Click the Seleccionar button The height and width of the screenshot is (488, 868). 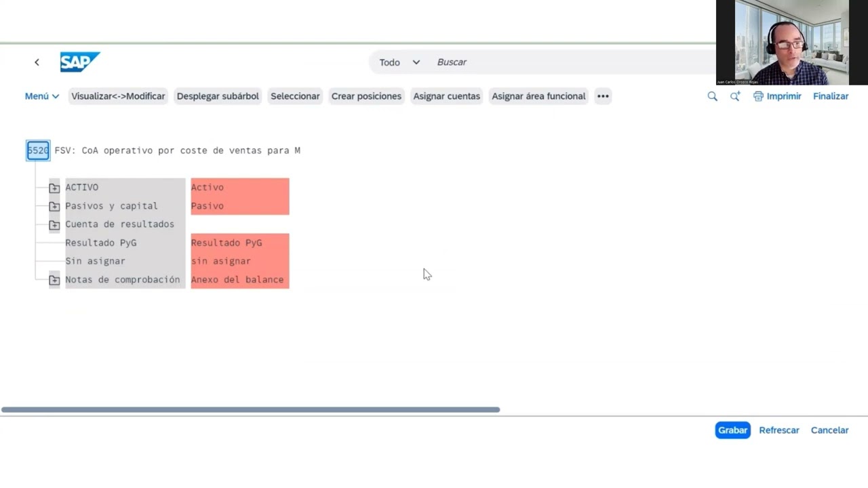295,96
